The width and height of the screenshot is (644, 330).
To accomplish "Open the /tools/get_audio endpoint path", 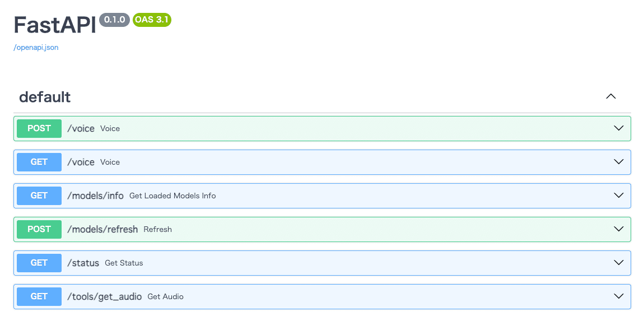I will point(104,297).
